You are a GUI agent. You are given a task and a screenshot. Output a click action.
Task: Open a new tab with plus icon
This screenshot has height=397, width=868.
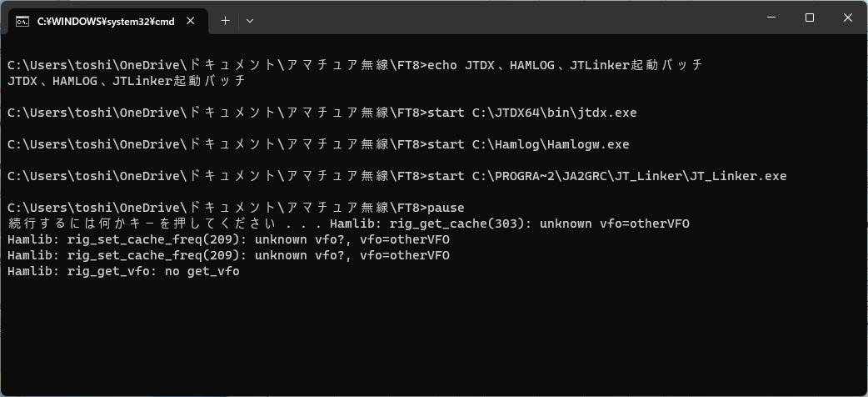coord(225,21)
